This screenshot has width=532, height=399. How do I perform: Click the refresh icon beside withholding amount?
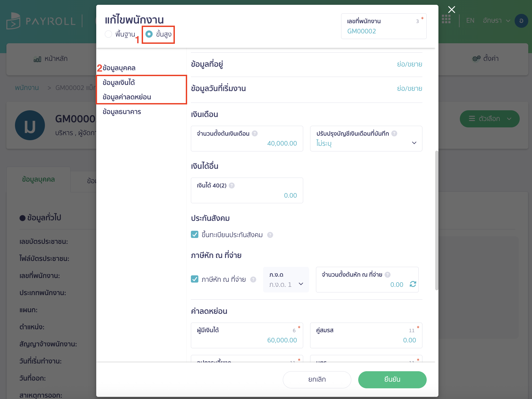(413, 284)
